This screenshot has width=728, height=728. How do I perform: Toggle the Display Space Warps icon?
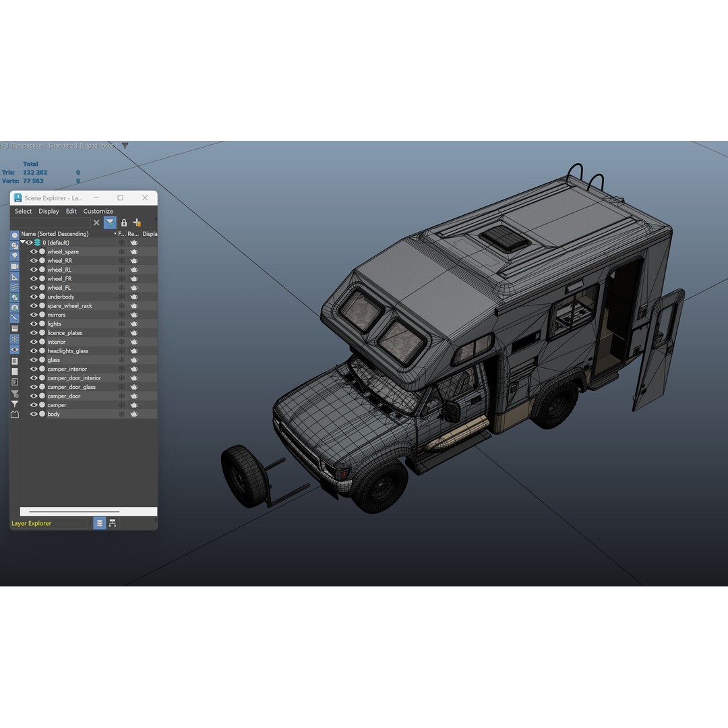(x=14, y=287)
